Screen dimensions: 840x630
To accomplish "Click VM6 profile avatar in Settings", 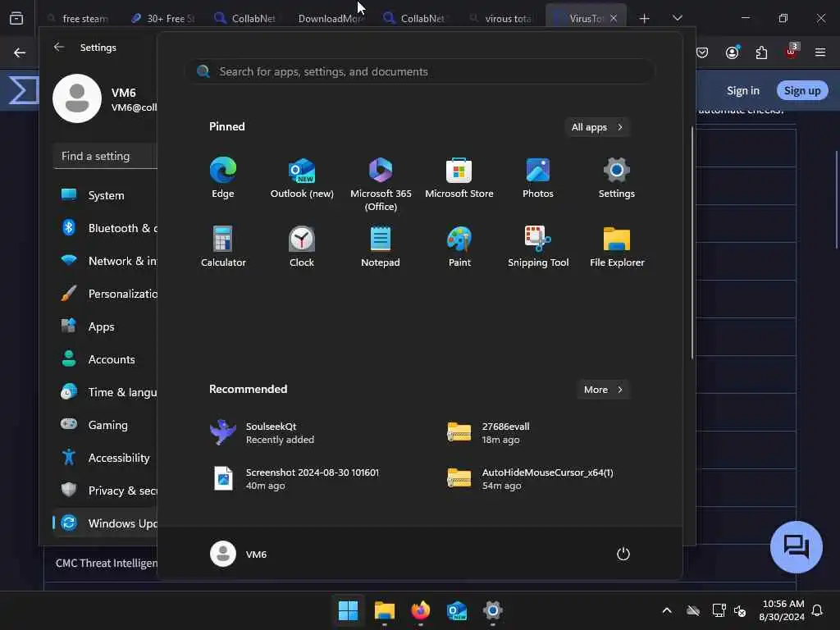I will [77, 98].
